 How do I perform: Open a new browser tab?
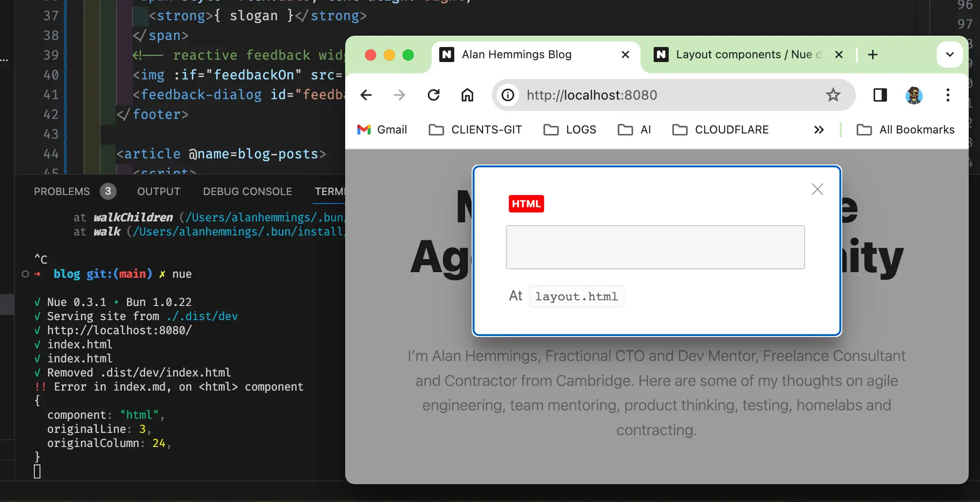pyautogui.click(x=873, y=55)
